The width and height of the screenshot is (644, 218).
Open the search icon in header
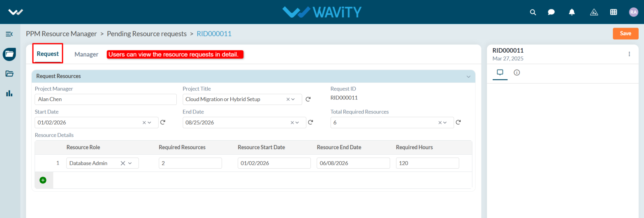pos(533,12)
